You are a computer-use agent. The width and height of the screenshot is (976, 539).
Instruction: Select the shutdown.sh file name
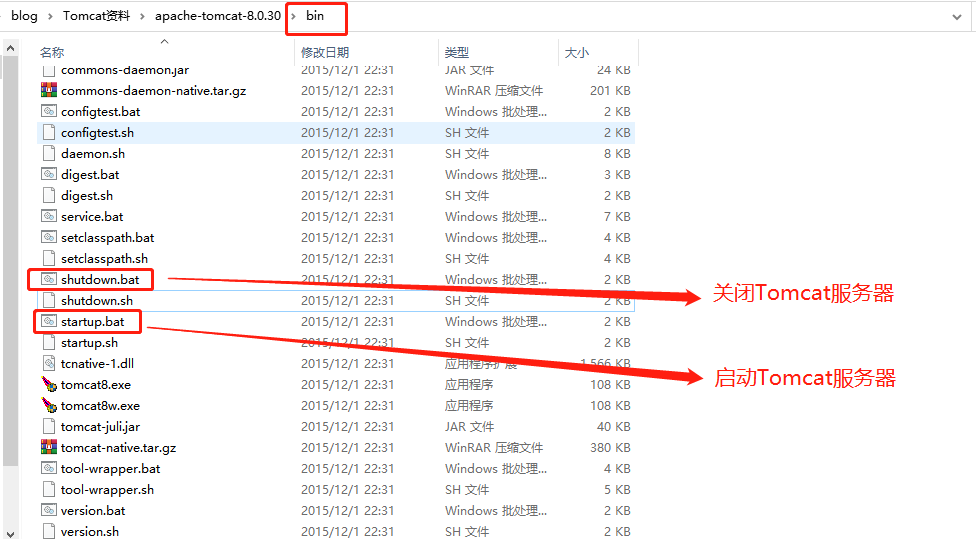(x=97, y=300)
